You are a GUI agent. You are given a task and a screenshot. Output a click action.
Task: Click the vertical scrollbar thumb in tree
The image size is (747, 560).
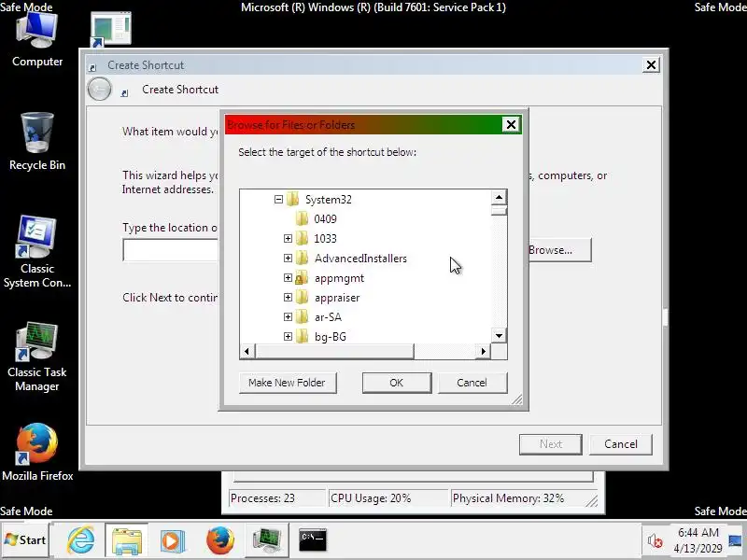point(499,210)
